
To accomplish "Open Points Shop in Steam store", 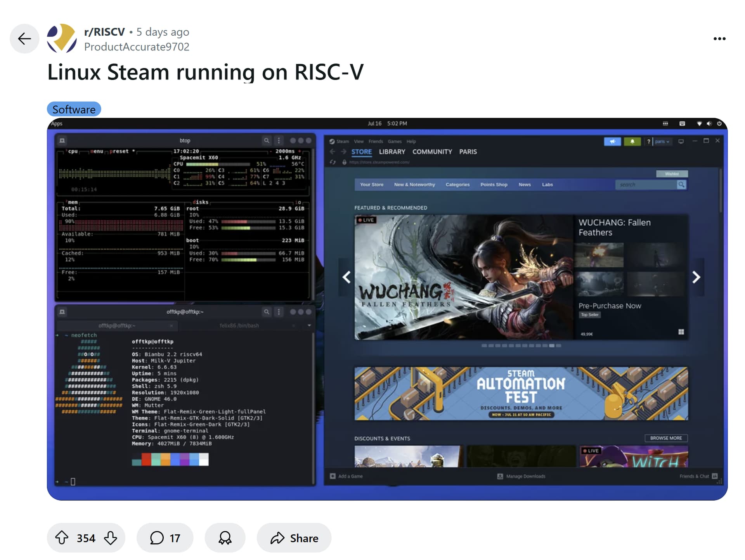I will pyautogui.click(x=494, y=185).
